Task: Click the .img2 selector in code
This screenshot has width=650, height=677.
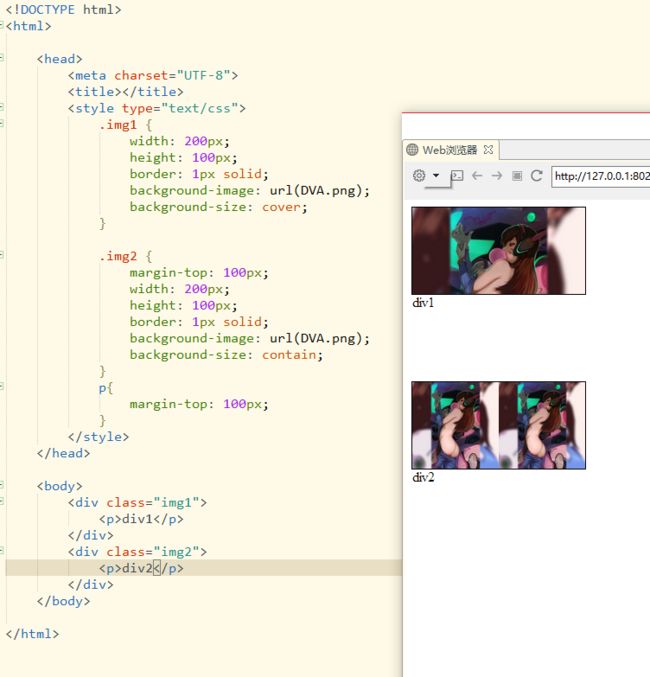Action: [118, 256]
